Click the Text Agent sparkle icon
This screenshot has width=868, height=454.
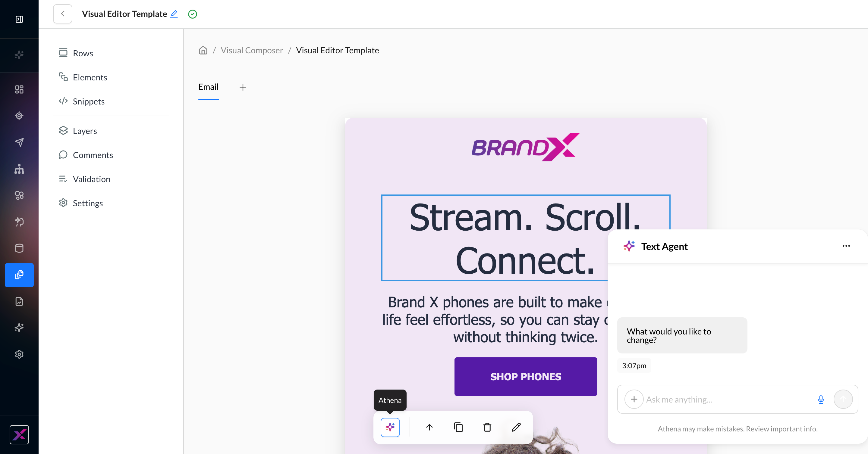click(629, 246)
